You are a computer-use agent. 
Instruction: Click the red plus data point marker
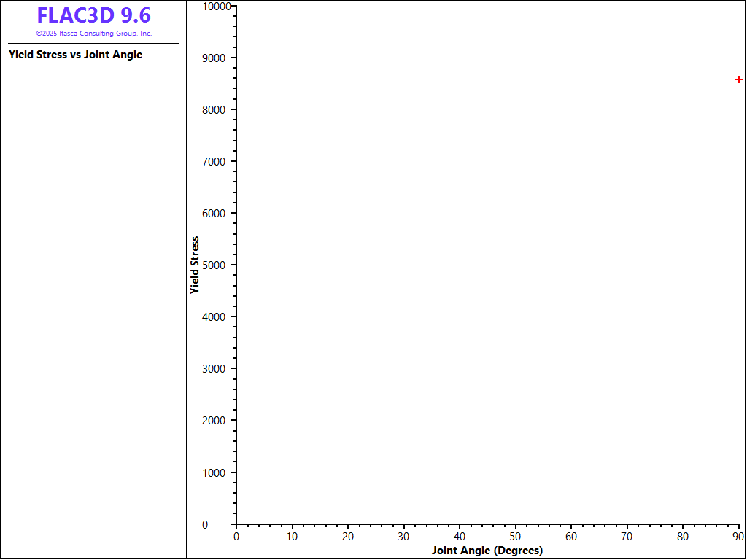click(x=739, y=79)
